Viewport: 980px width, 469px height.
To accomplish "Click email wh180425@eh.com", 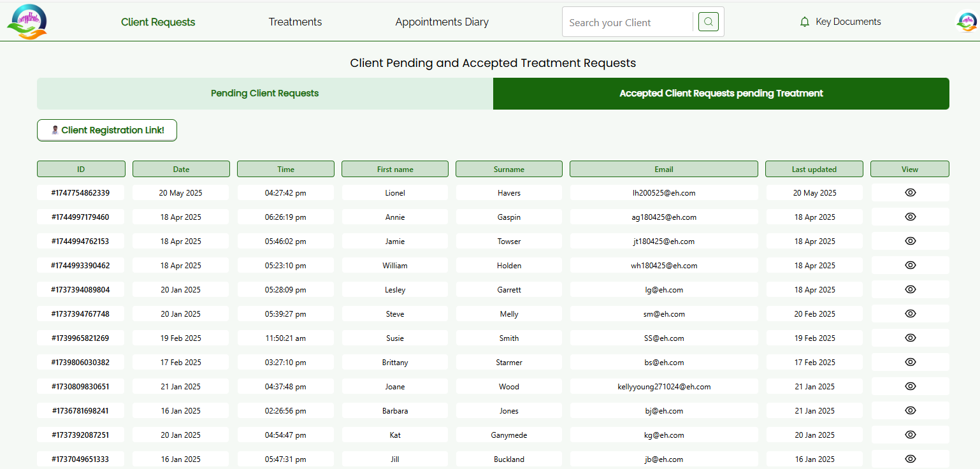I will tap(664, 266).
